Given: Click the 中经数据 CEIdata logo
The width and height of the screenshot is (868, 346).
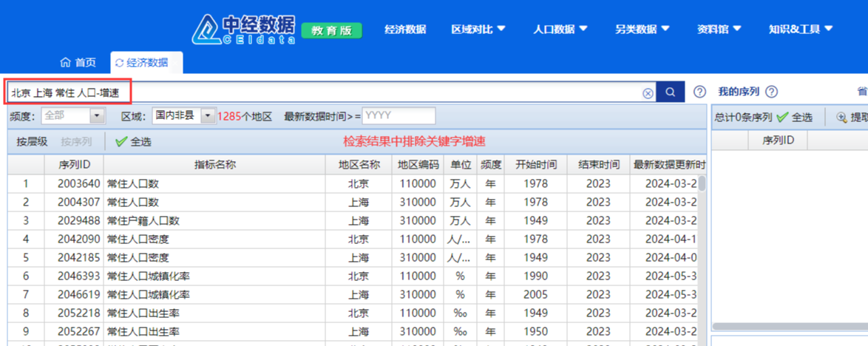Looking at the screenshot, I should 244,29.
